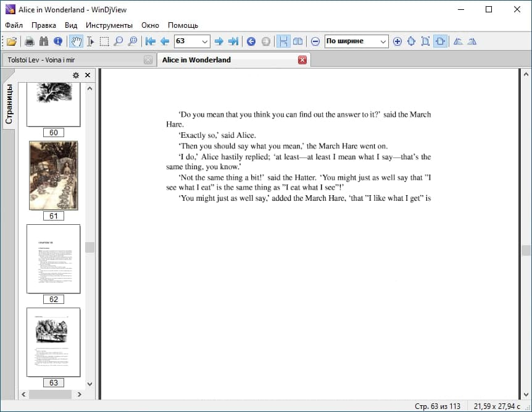Select the rectangle selection tool

coord(104,41)
